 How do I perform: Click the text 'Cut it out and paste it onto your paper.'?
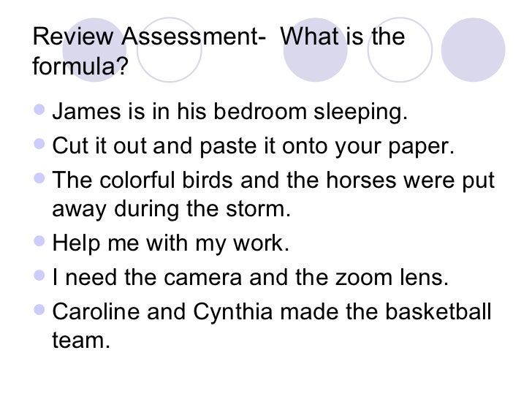pyautogui.click(x=253, y=146)
